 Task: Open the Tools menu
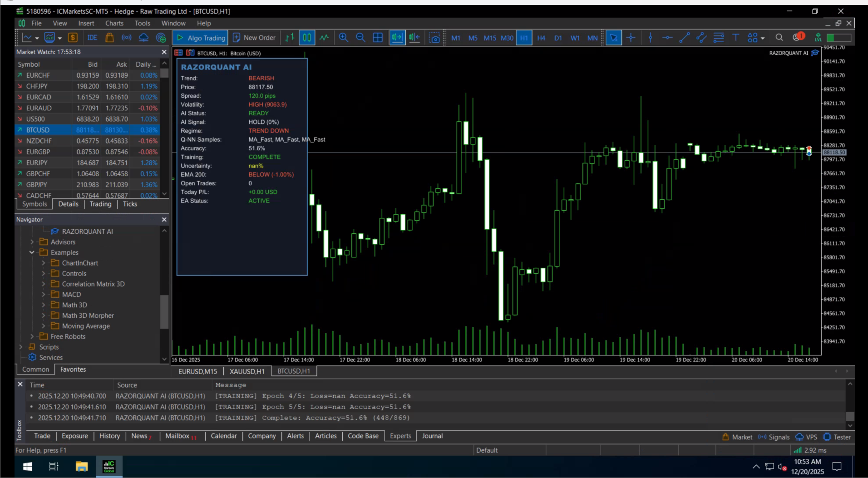click(142, 23)
